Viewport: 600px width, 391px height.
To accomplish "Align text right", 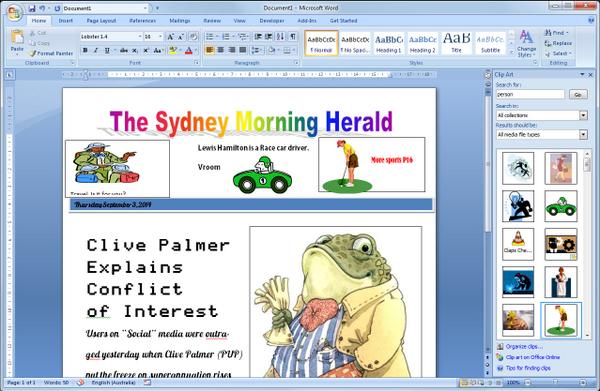I will pos(232,50).
